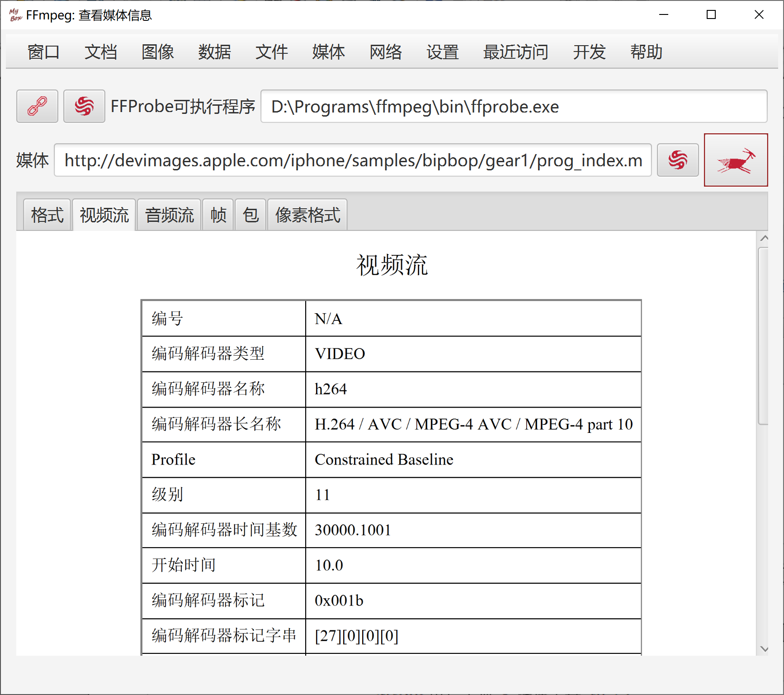Click the Profile label cell
784x695 pixels.
click(224, 460)
